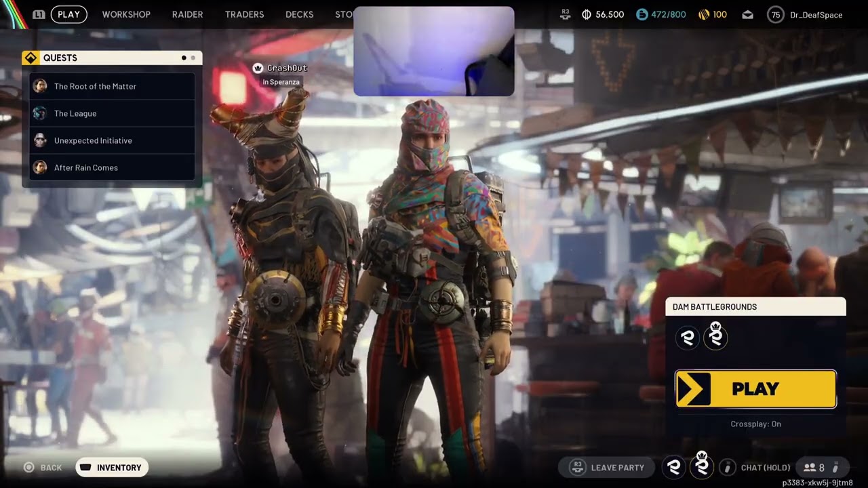868x488 pixels.
Task: Switch to the RAIDER tab
Action: point(188,14)
